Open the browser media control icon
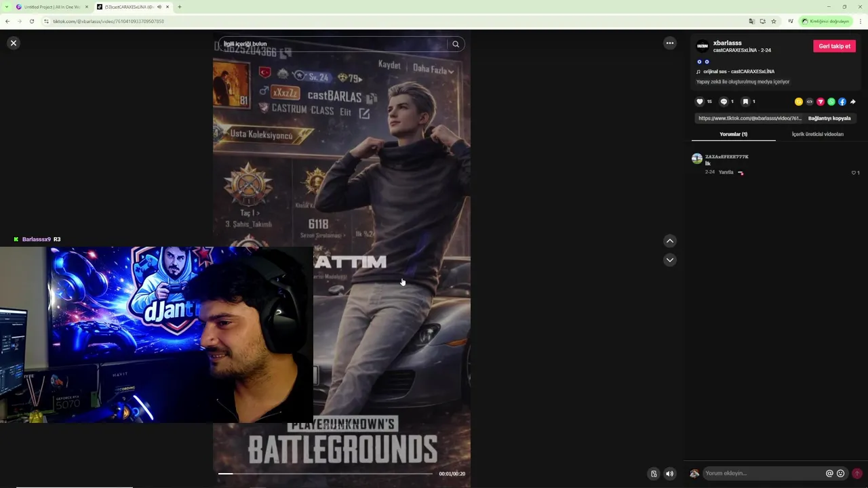Screen dimensions: 868x488 coord(791,21)
